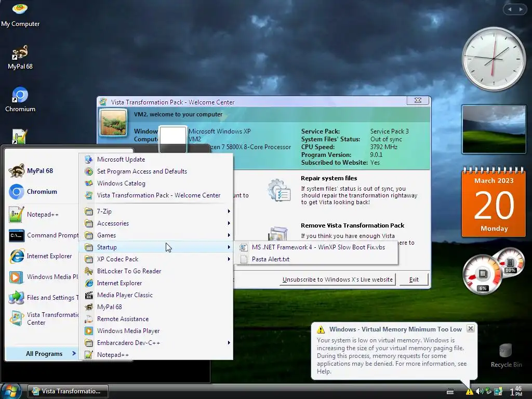Open Command Prompt from Start menu
The height and width of the screenshot is (399, 532).
pos(44,235)
